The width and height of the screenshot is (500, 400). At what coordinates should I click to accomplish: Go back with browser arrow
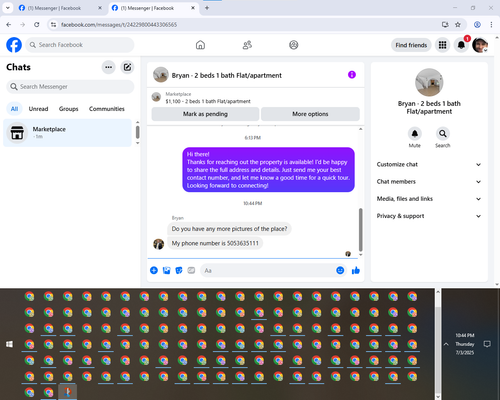tap(9, 25)
